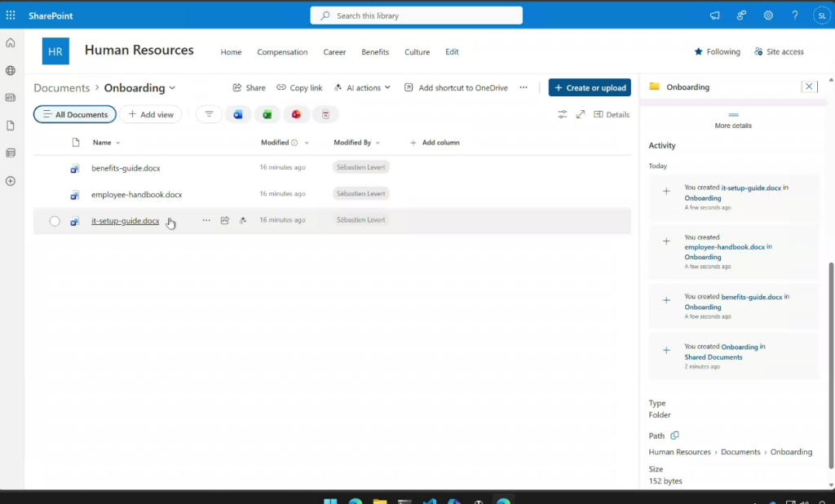Expand the library to full-screen view
The image size is (835, 504).
[581, 115]
